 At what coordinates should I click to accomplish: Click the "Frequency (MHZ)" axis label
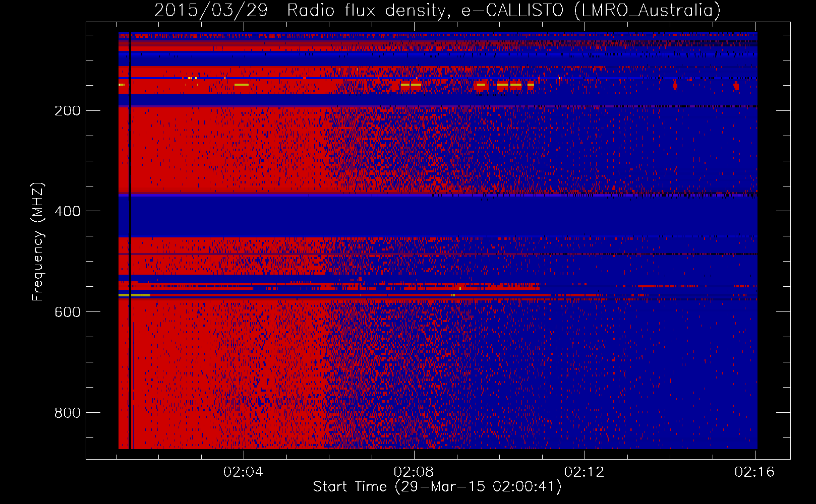(x=38, y=242)
